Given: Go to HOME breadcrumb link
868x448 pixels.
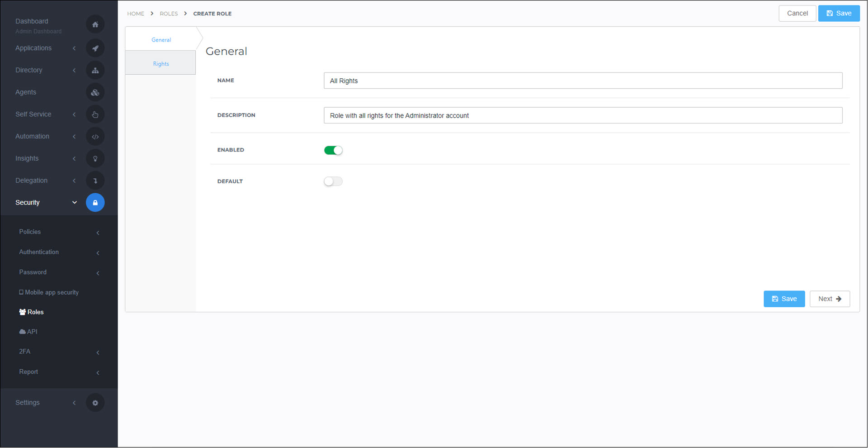Looking at the screenshot, I should (136, 14).
